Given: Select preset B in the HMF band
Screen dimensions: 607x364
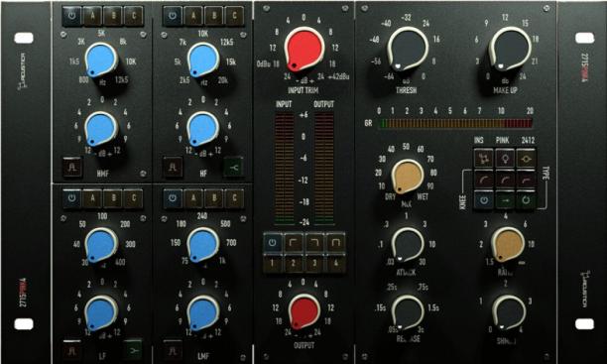Looking at the screenshot, I should coord(113,16).
